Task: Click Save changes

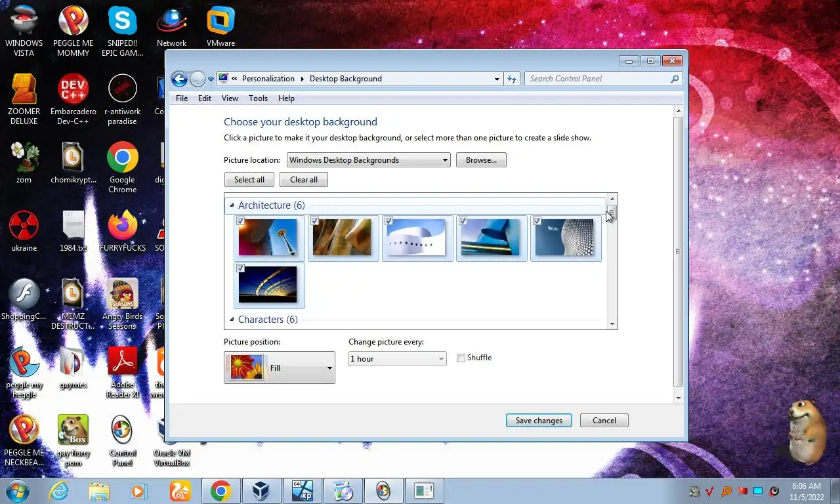Action: coord(539,421)
